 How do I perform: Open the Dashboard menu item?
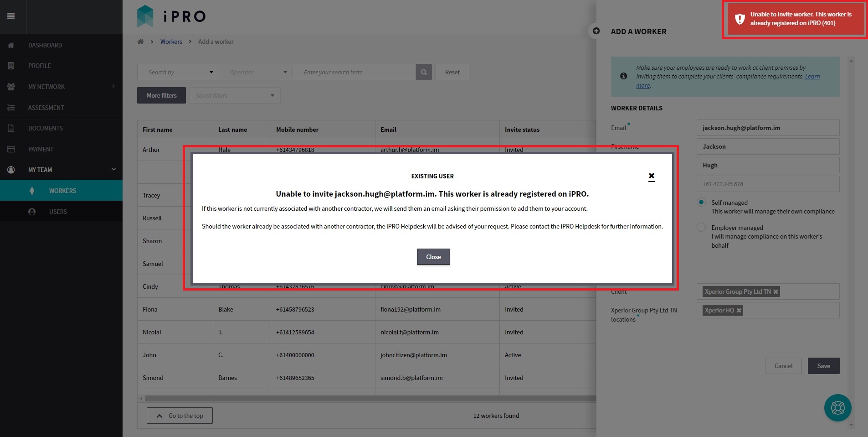pos(61,45)
